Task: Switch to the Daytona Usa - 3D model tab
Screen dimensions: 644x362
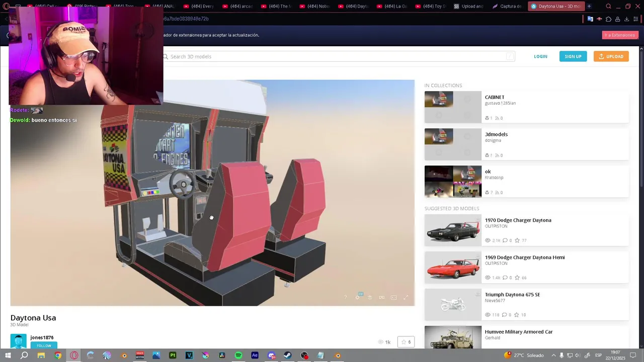Action: pos(556,7)
